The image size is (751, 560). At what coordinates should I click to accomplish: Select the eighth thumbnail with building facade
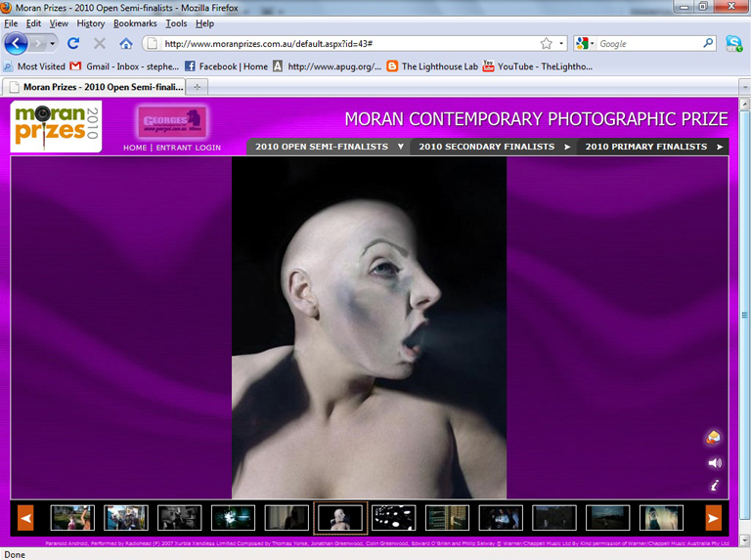[x=447, y=518]
